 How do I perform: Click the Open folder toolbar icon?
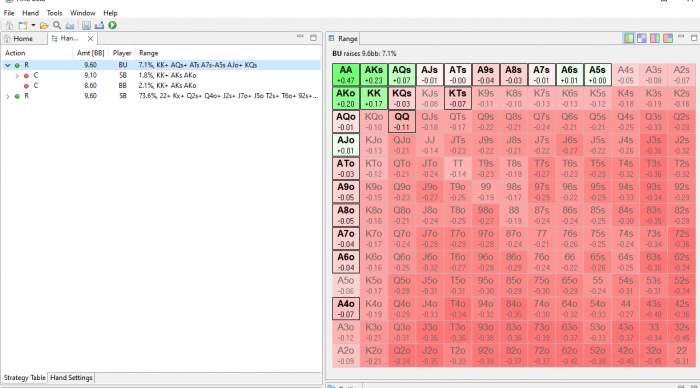coord(44,25)
